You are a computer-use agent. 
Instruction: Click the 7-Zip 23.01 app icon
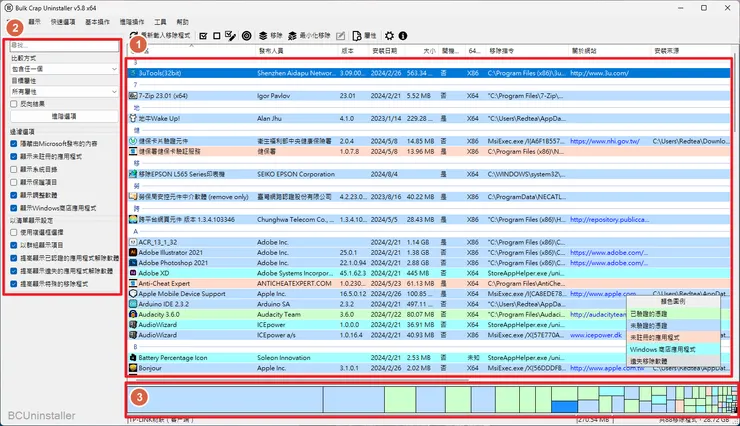[133, 96]
